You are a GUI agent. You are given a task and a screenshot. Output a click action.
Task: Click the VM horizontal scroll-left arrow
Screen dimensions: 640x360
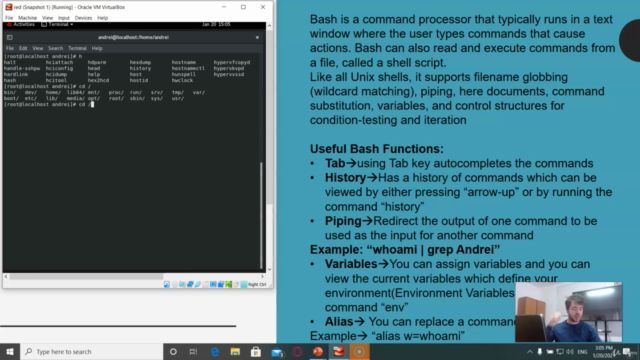click(x=6, y=276)
